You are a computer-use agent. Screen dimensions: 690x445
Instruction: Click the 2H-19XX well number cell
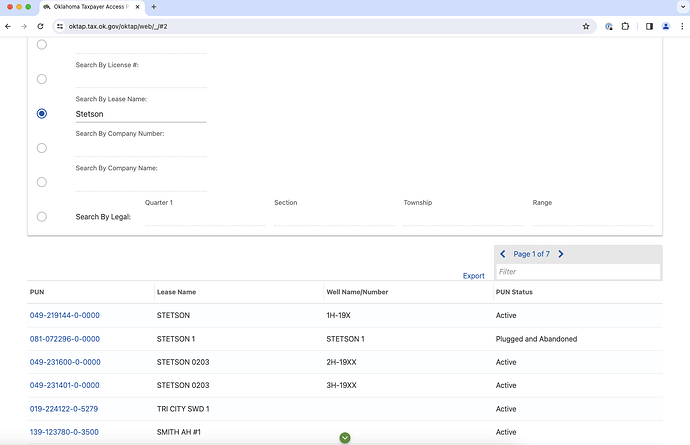point(341,362)
